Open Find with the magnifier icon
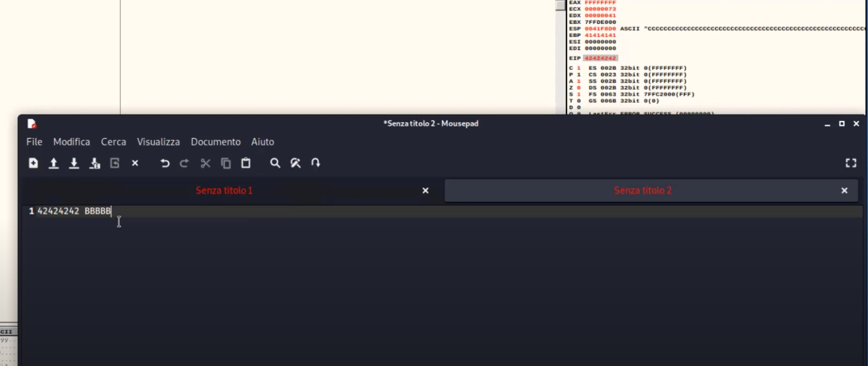This screenshot has width=868, height=366. [x=275, y=163]
